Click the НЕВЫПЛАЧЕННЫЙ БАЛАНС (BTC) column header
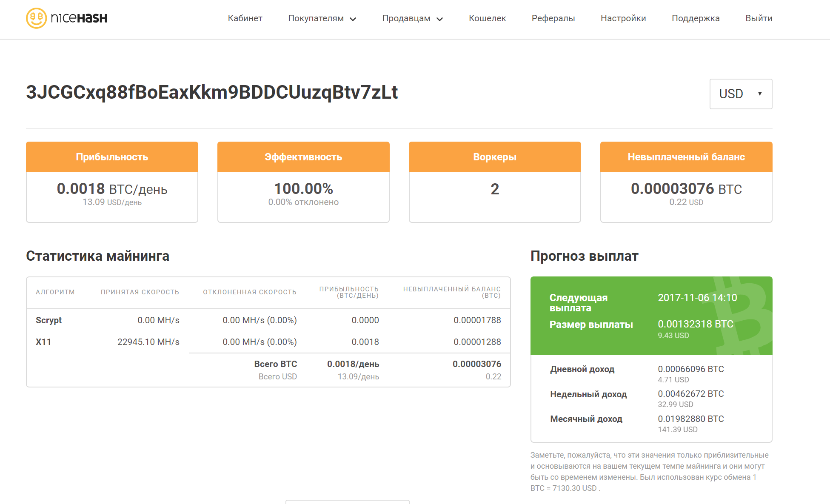The image size is (830, 504). click(452, 292)
